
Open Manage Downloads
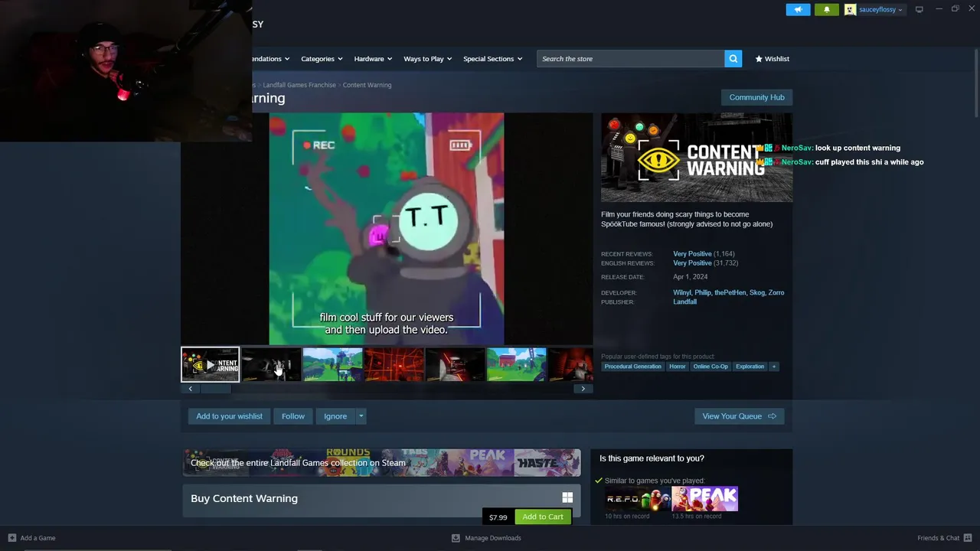(x=486, y=538)
